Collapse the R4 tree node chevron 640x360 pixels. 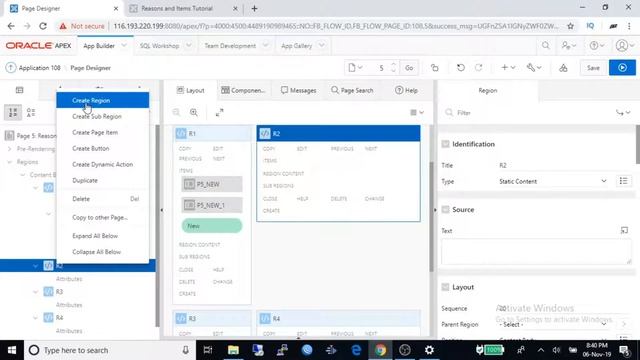coord(36,318)
